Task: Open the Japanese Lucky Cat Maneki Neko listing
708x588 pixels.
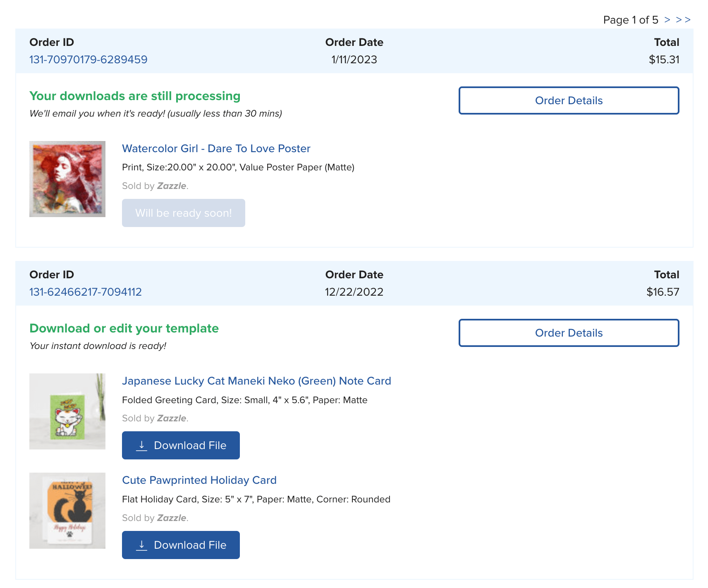Action: 256,381
